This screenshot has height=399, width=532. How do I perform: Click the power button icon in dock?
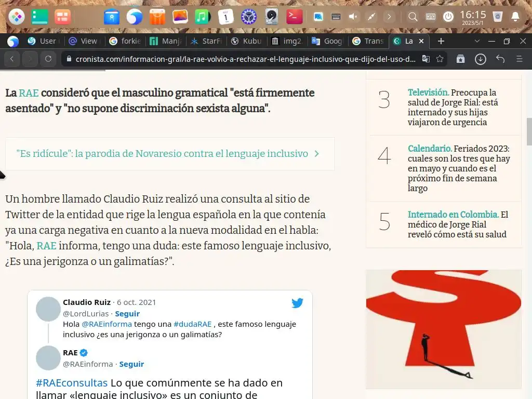448,16
